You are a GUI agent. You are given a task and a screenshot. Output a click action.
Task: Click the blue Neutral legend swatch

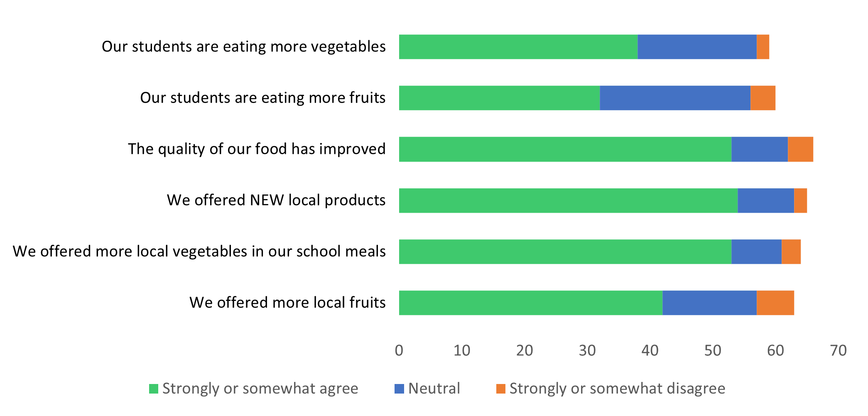coord(399,389)
